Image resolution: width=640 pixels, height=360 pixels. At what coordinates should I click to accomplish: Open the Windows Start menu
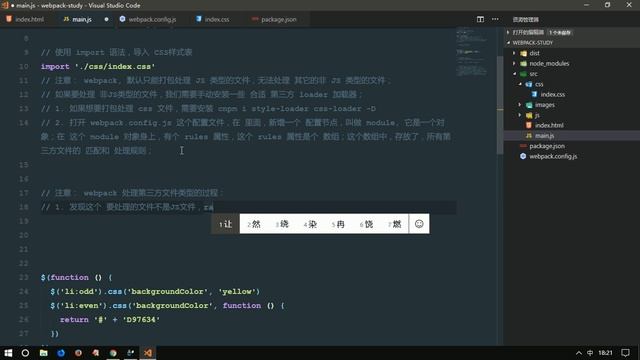8,353
